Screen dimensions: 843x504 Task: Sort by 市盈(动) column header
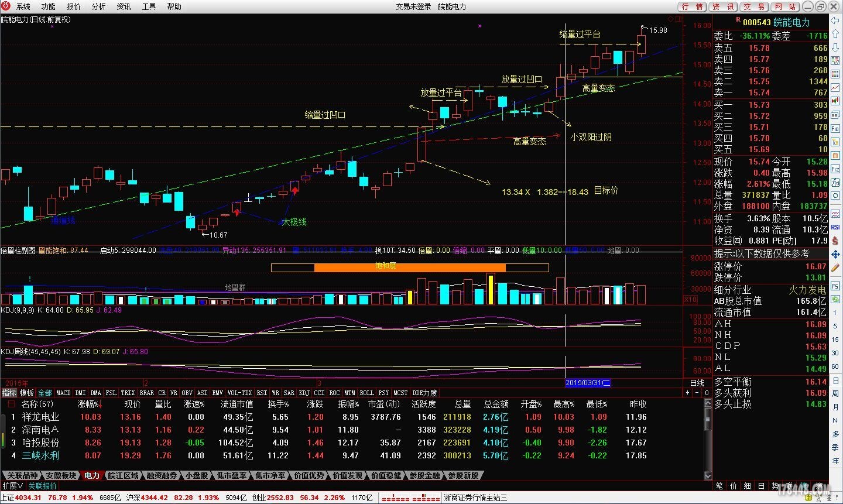[x=384, y=404]
